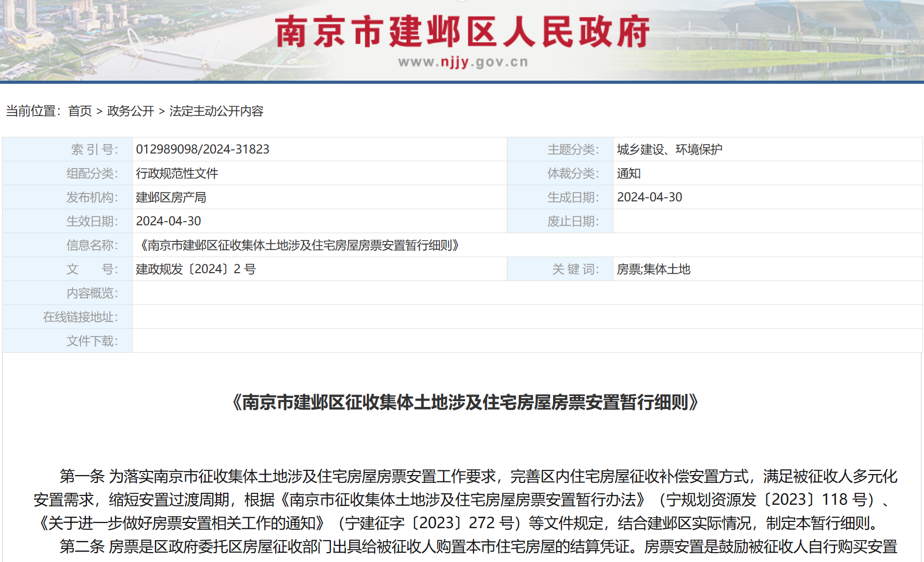Click topic value 城乡建设、环境保护

pyautogui.click(x=670, y=149)
